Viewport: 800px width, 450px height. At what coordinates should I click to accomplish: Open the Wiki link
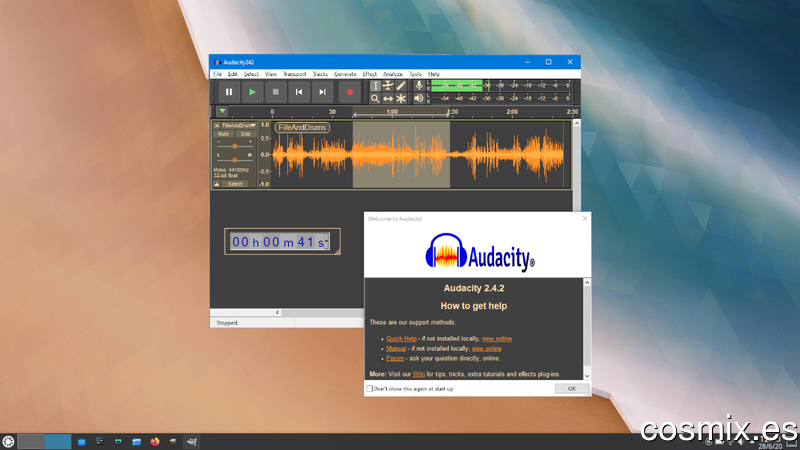pos(418,374)
